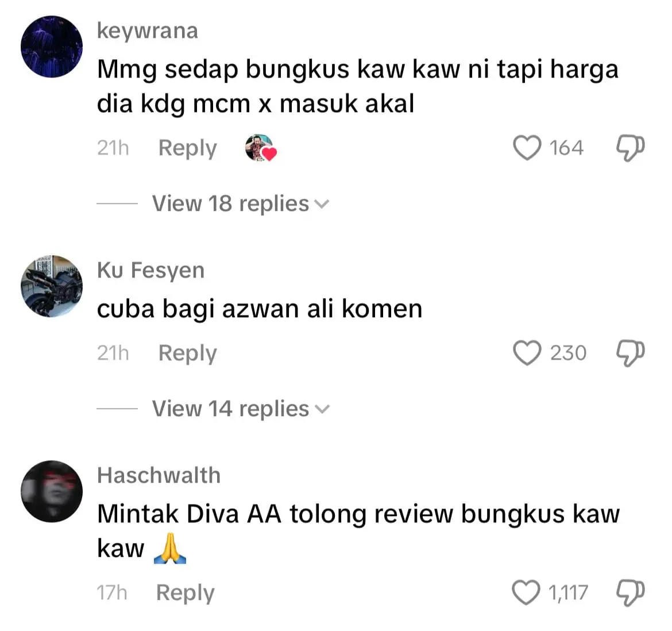Image resolution: width=672 pixels, height=631 pixels.
Task: Open the creator-liked avatar badge on keywrana's comment
Action: click(x=261, y=148)
